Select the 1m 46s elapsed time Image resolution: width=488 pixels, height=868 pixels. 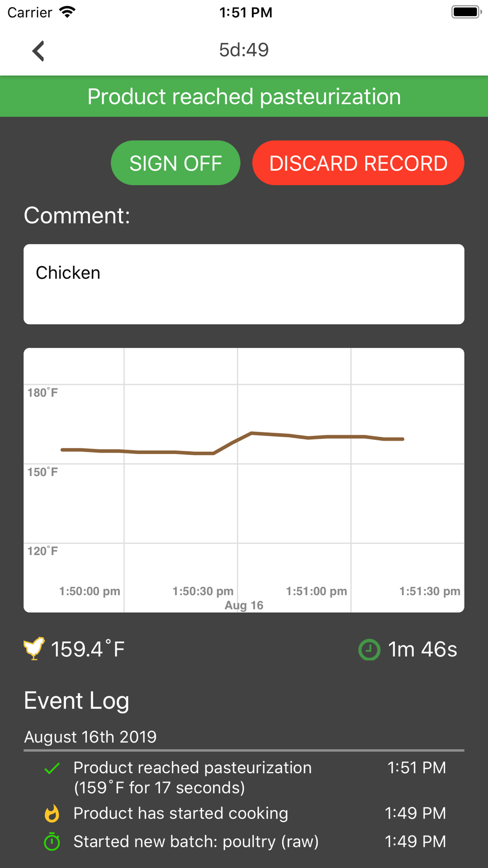(422, 650)
